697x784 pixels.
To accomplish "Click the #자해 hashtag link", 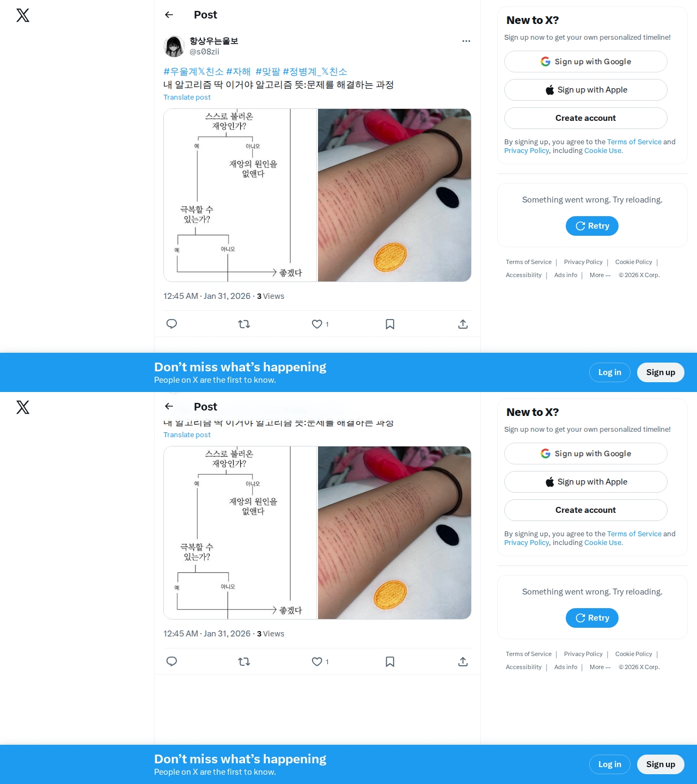I will pyautogui.click(x=239, y=72).
